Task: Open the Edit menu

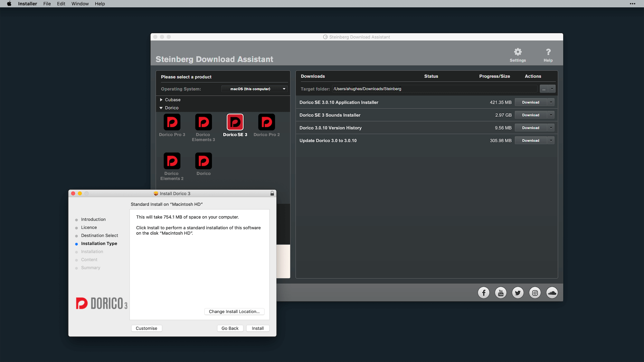Action: [x=61, y=4]
